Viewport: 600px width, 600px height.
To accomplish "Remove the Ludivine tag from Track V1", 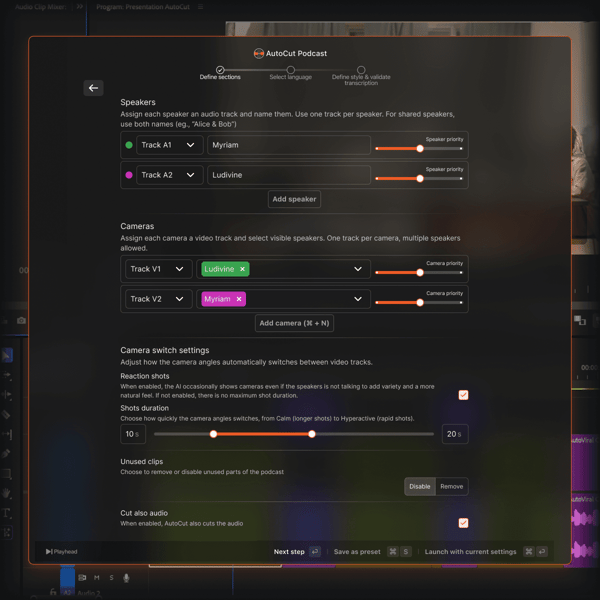I will (242, 269).
